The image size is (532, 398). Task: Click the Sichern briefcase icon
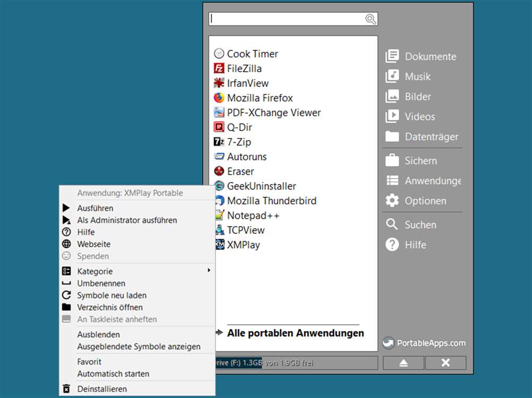click(x=392, y=160)
